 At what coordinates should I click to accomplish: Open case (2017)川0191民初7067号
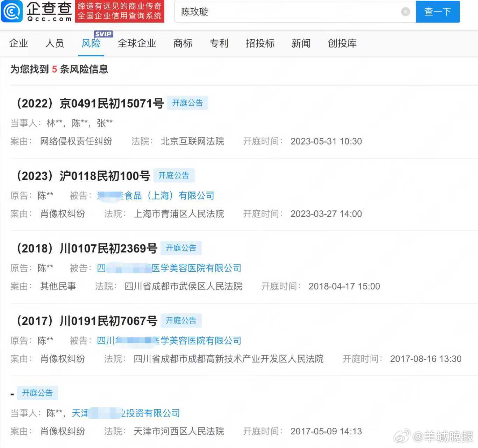click(87, 321)
